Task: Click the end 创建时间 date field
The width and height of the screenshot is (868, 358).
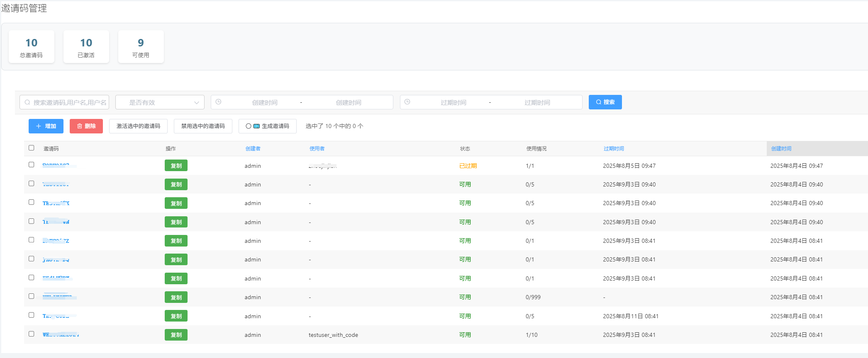Action: 349,102
